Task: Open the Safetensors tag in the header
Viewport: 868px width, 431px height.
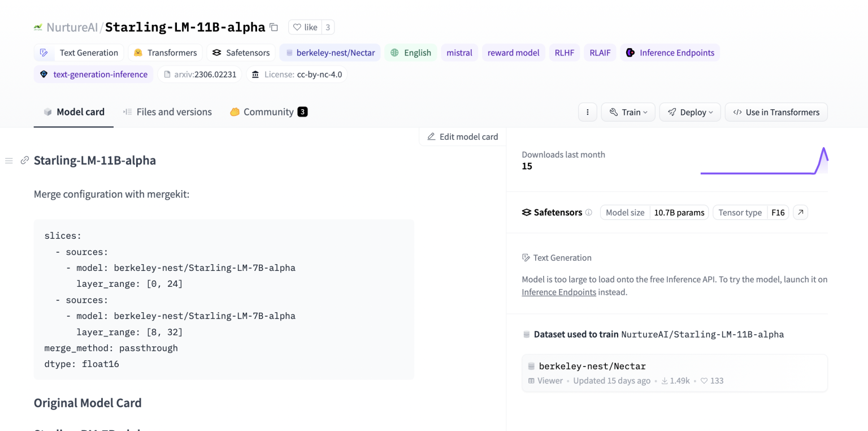Action: [x=241, y=52]
